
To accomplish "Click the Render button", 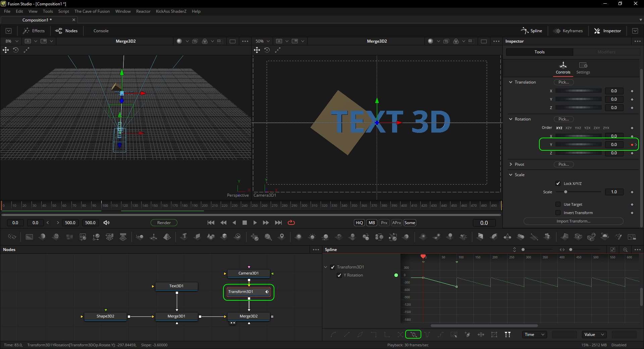I will coord(164,223).
